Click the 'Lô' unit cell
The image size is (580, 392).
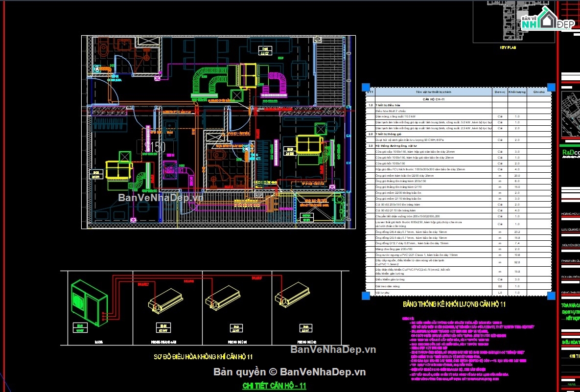click(500, 292)
